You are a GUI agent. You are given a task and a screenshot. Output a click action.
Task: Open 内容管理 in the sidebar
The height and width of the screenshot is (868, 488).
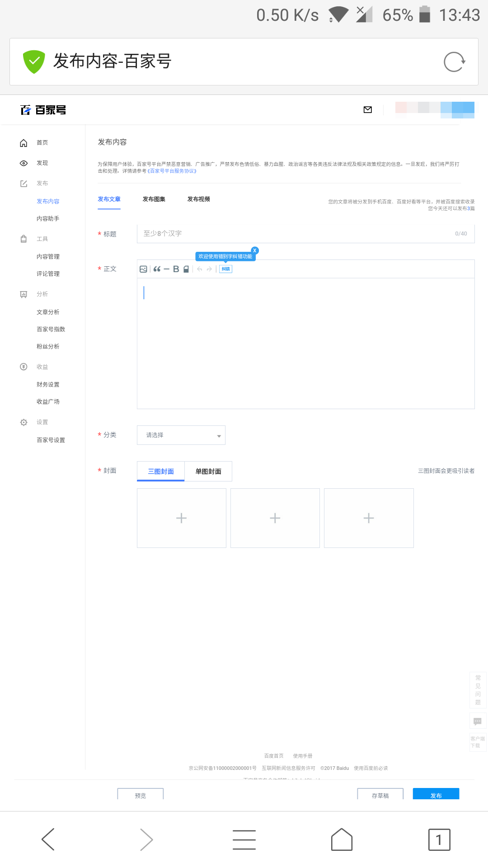point(48,257)
